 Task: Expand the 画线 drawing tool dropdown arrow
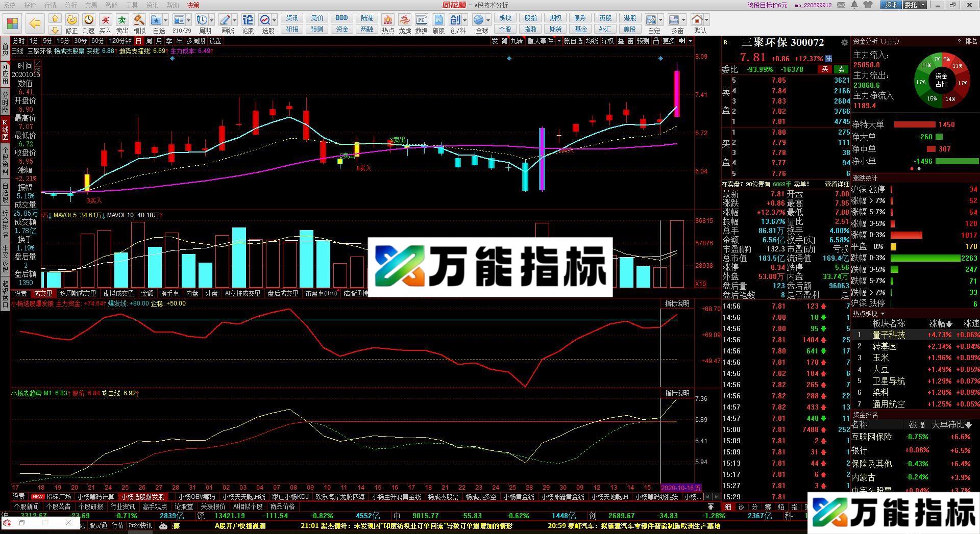234,20
